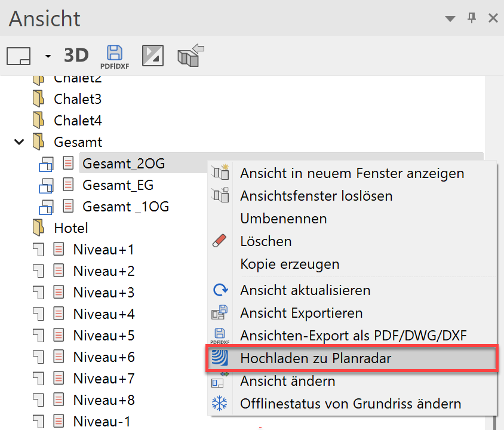Click the building with arrow toolbar icon
The height and width of the screenshot is (430, 504).
click(x=189, y=56)
